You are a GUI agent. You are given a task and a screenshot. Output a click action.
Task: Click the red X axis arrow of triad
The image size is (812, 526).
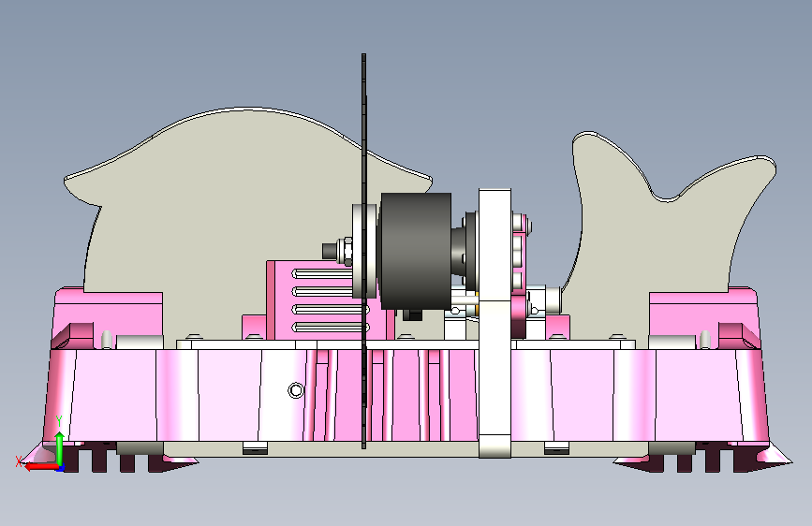coord(41,467)
